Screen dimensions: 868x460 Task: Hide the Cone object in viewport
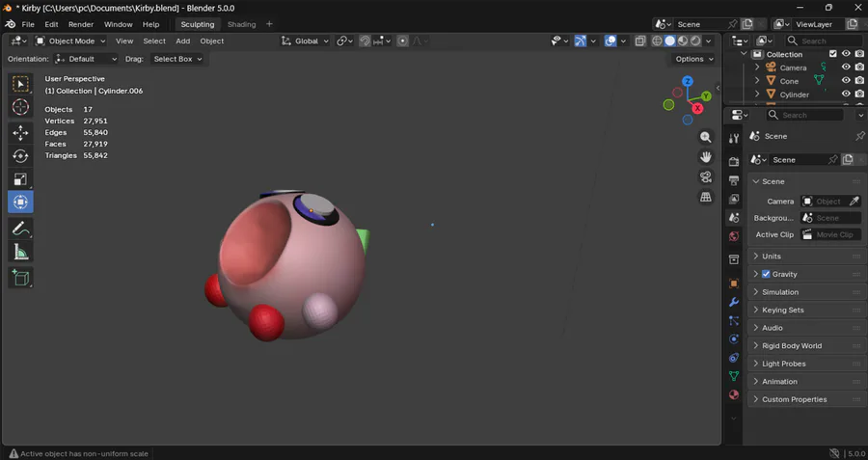[846, 81]
